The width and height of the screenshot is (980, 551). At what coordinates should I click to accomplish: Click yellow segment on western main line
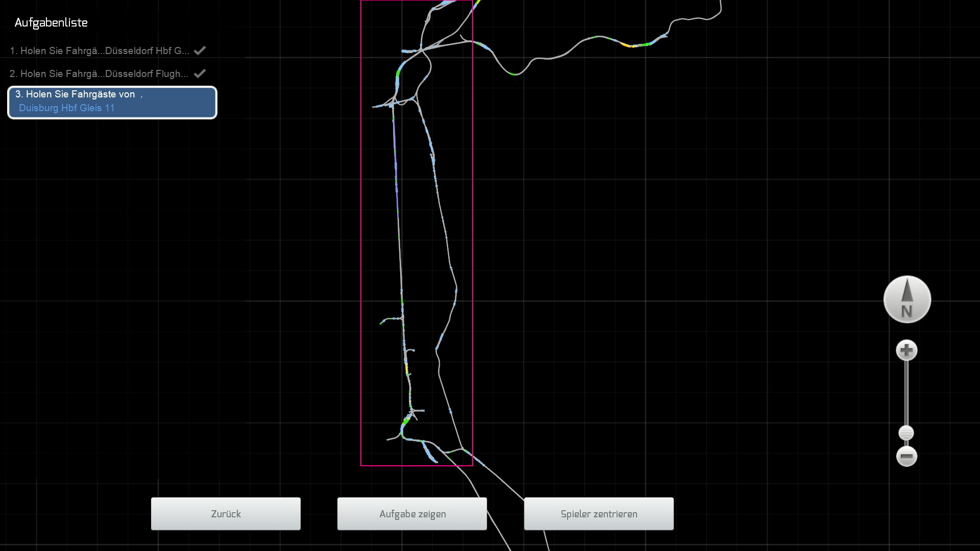click(407, 367)
